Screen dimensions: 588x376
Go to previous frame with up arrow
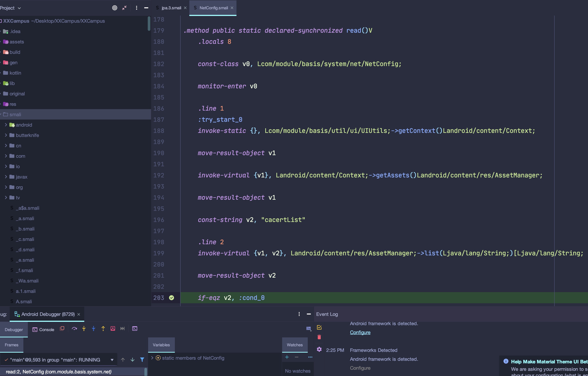pyautogui.click(x=123, y=360)
